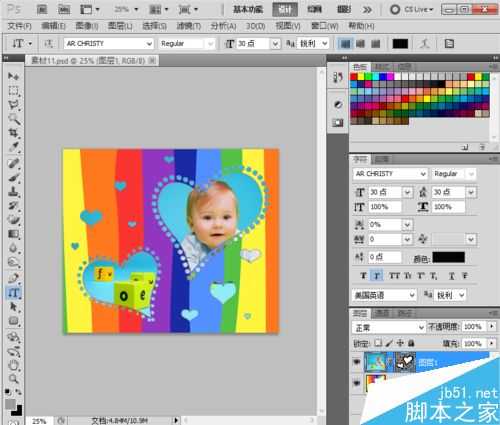Select the Polygonal Lasso tool
The height and width of the screenshot is (425, 500).
click(13, 105)
